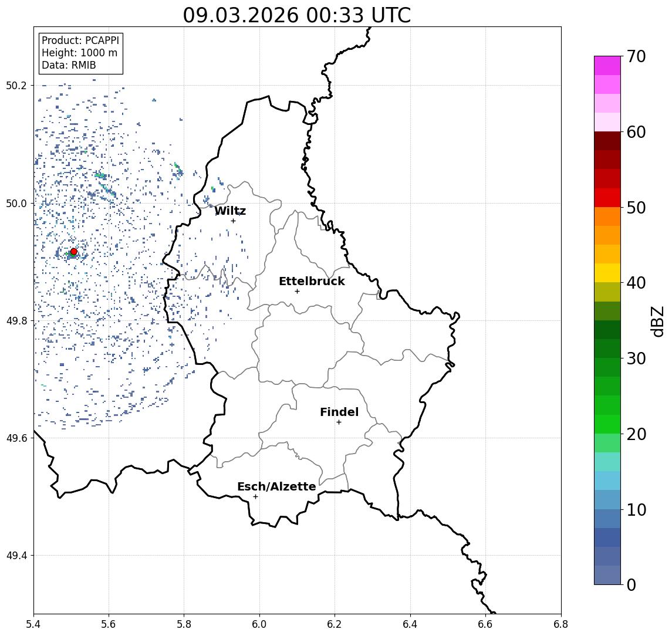Click the 60 tick label on colorbar

(636, 133)
